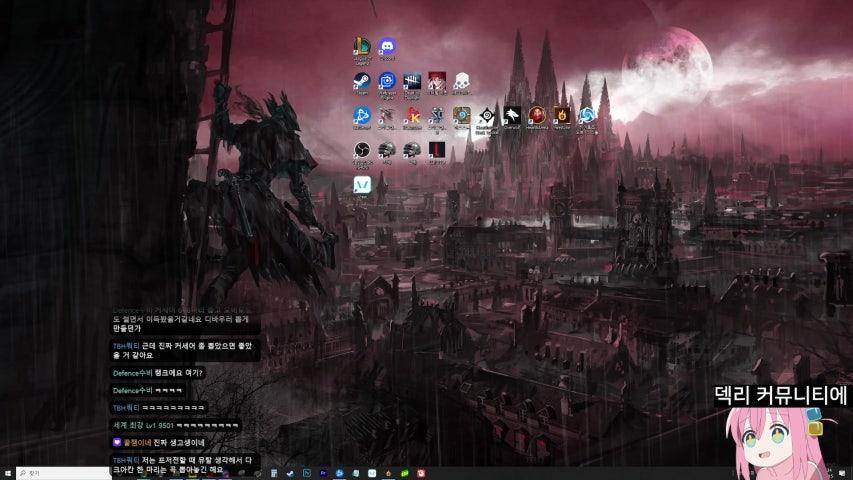Open the white wolf Overwolf shortcut

(x=512, y=115)
